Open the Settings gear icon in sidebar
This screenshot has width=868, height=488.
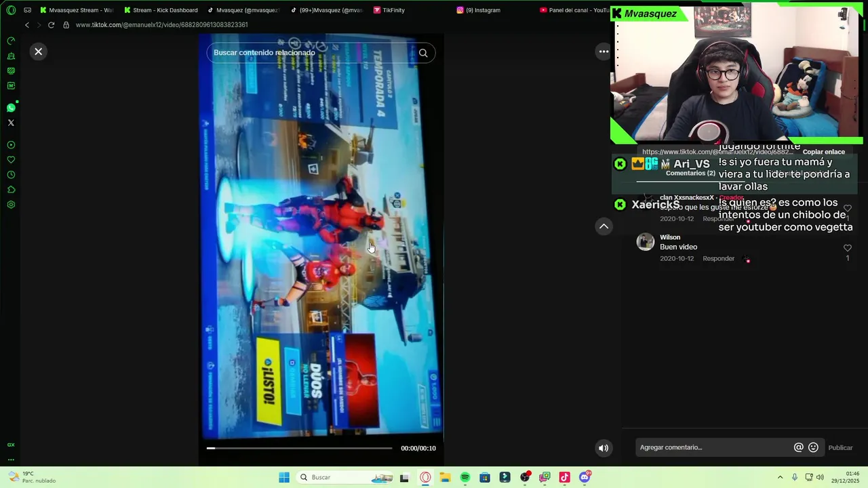click(x=11, y=205)
